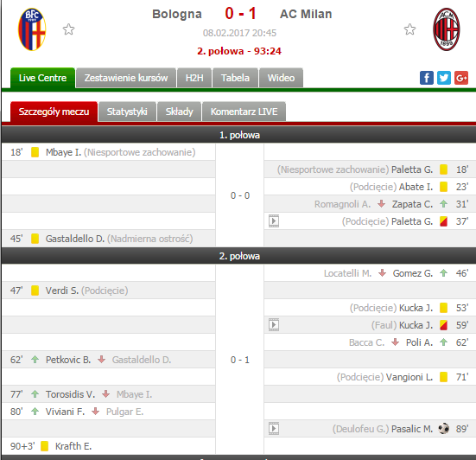The height and width of the screenshot is (460, 476).
Task: Open the Zestawienie kursów tab
Action: 126,78
